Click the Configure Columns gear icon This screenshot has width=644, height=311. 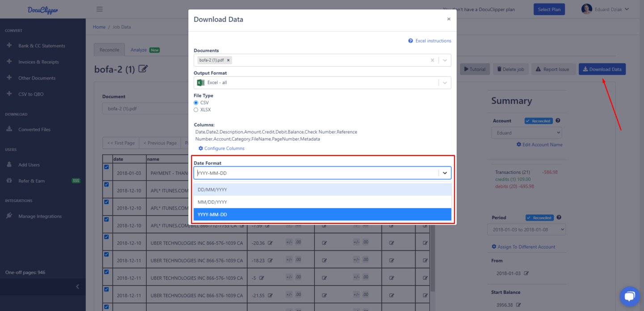pyautogui.click(x=201, y=148)
